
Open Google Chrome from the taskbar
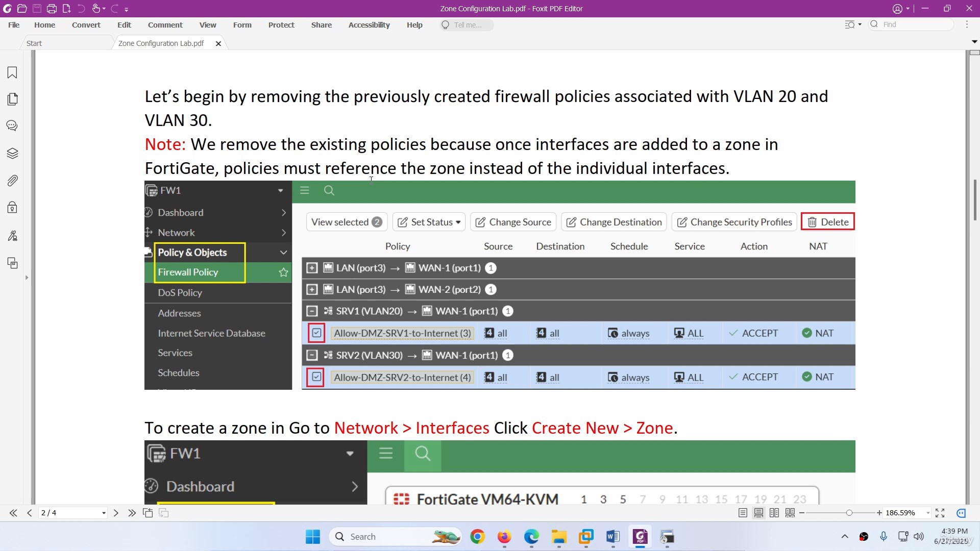(x=477, y=537)
